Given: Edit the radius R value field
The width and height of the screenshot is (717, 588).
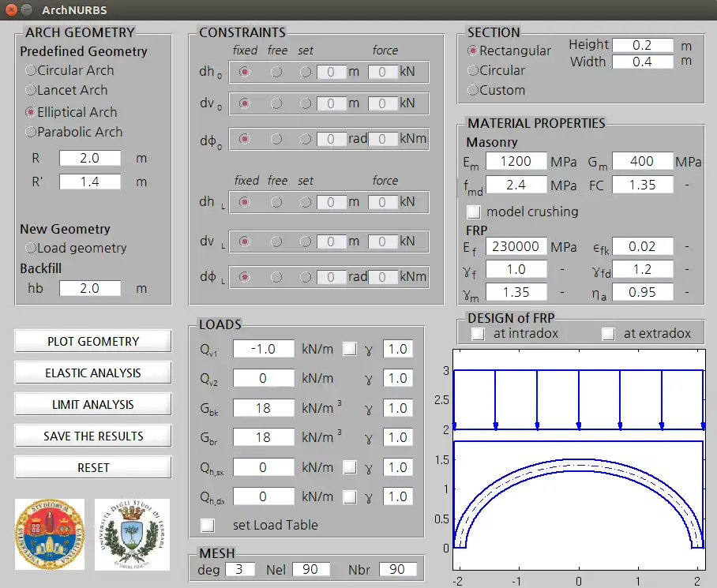Looking at the screenshot, I should pos(88,158).
